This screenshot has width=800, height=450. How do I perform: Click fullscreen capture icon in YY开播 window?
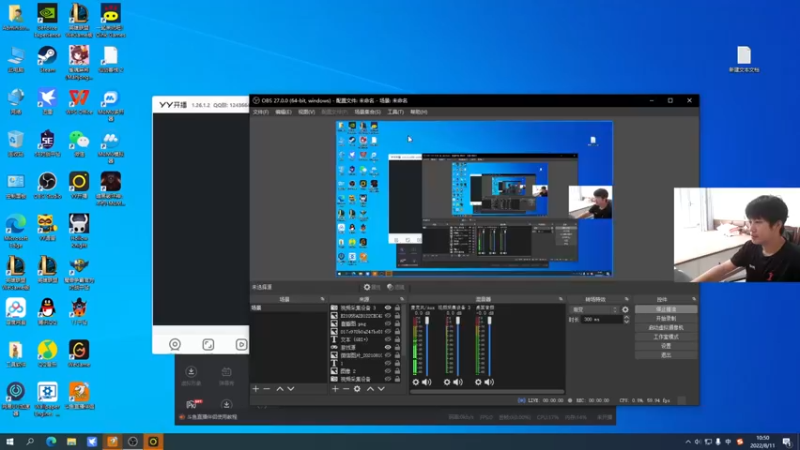coord(208,344)
